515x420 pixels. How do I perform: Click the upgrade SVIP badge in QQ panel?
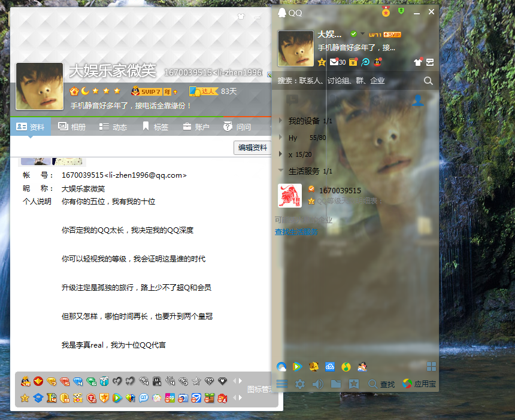point(392,35)
